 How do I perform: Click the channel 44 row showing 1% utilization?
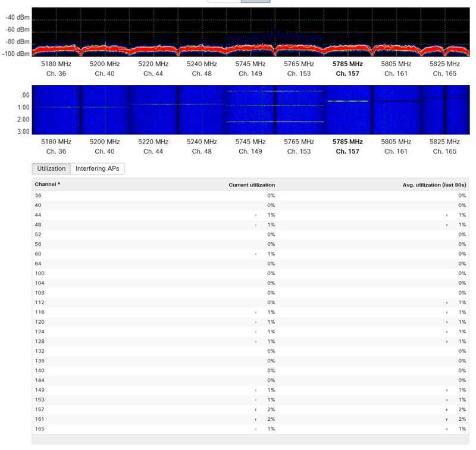point(238,215)
